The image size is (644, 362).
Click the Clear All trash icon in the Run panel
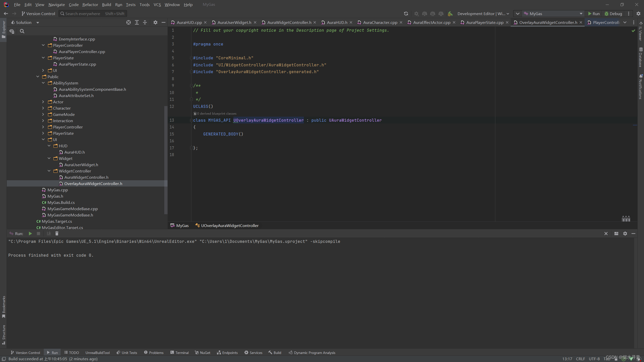click(x=57, y=234)
